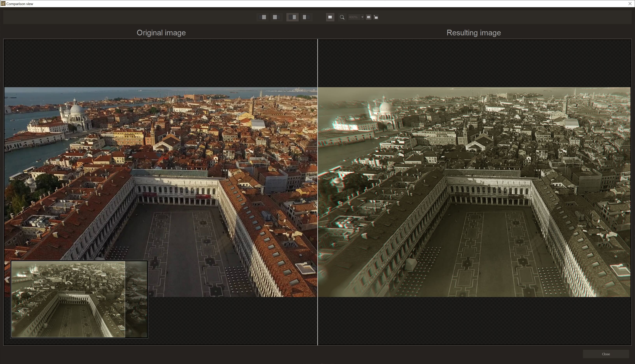Image resolution: width=635 pixels, height=364 pixels.
Task: Activate the zoom magnifier tool
Action: 342,17
